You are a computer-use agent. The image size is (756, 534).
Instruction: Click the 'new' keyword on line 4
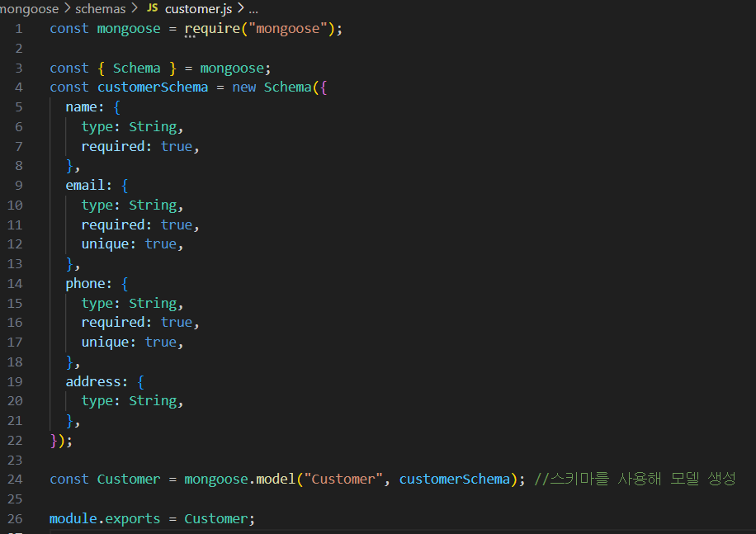pyautogui.click(x=244, y=87)
